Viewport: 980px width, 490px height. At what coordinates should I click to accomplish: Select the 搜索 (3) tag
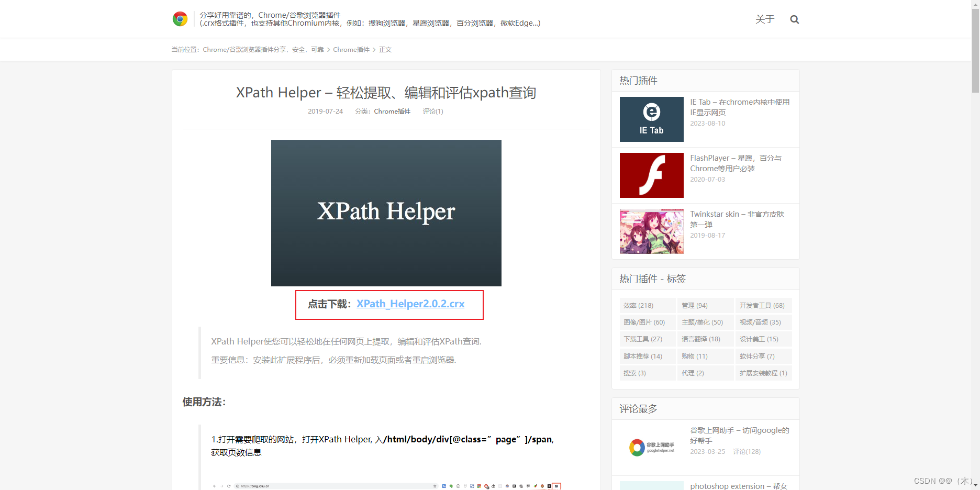click(x=648, y=373)
